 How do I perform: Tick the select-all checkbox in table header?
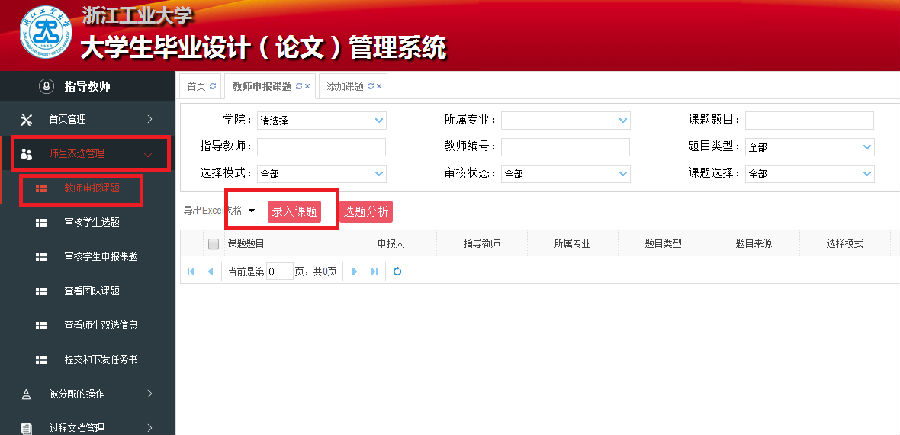pyautogui.click(x=213, y=243)
